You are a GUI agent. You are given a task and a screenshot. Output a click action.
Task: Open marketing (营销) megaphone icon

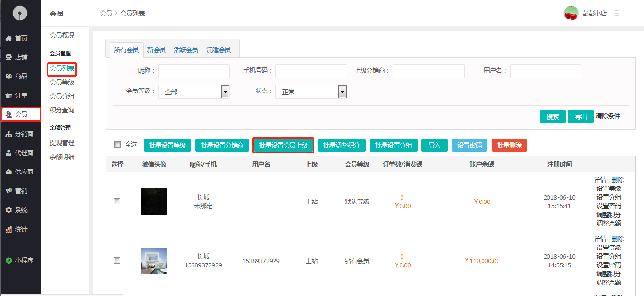[x=8, y=191]
